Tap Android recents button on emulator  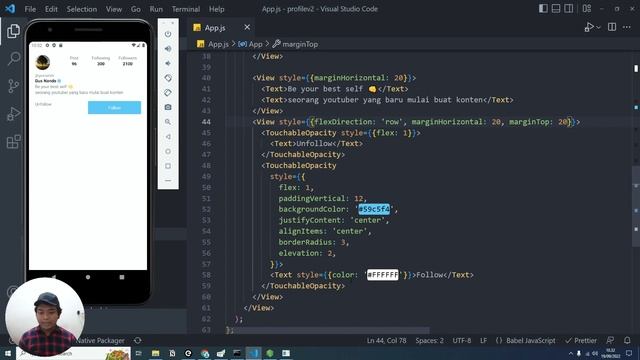(x=122, y=277)
